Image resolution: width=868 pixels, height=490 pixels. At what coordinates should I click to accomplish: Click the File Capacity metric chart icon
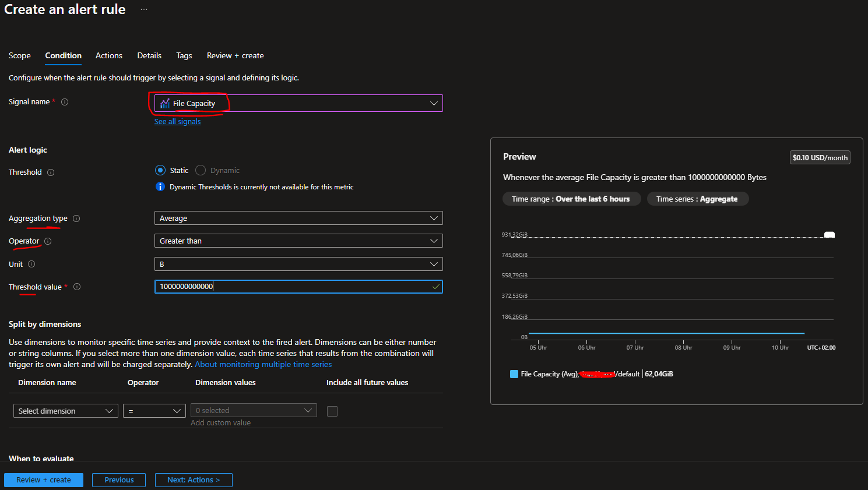pyautogui.click(x=165, y=103)
